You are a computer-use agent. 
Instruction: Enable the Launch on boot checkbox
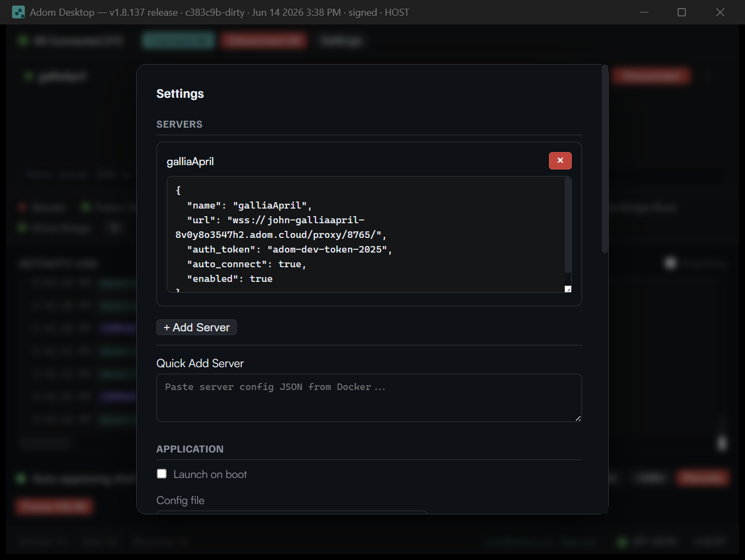pyautogui.click(x=162, y=474)
